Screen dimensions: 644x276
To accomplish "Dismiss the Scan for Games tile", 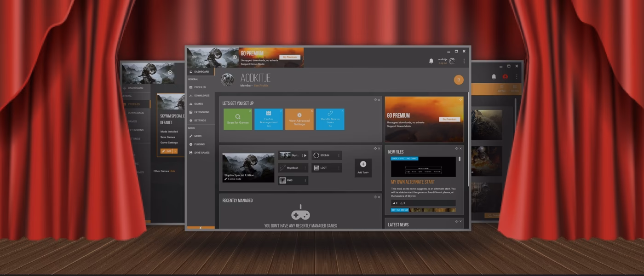I will pyautogui.click(x=250, y=111).
